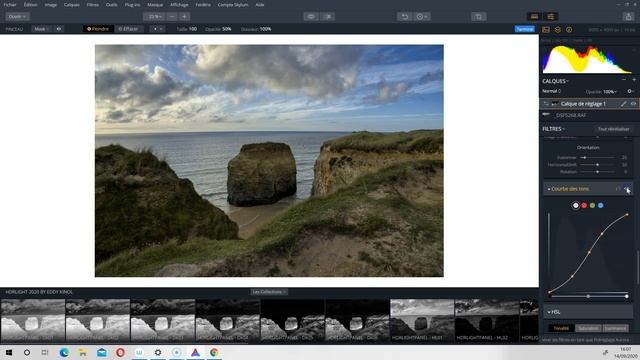640x360 pixels.
Task: Open the Masque menu
Action: click(155, 5)
